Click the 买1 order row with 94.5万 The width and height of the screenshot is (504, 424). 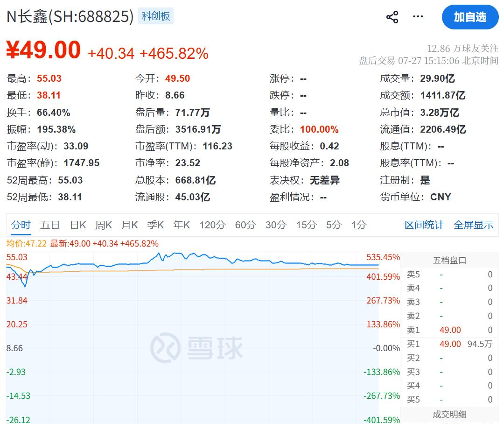click(449, 344)
